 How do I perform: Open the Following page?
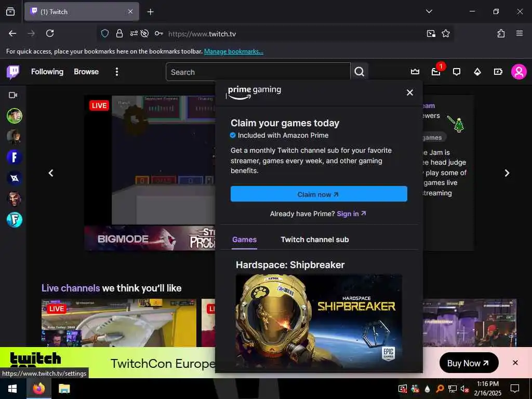click(x=47, y=72)
